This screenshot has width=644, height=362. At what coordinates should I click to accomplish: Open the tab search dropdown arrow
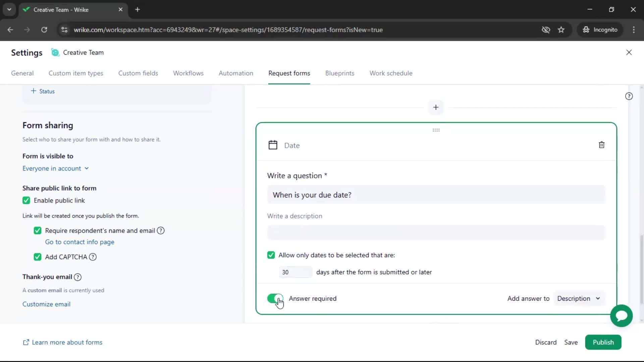click(9, 10)
